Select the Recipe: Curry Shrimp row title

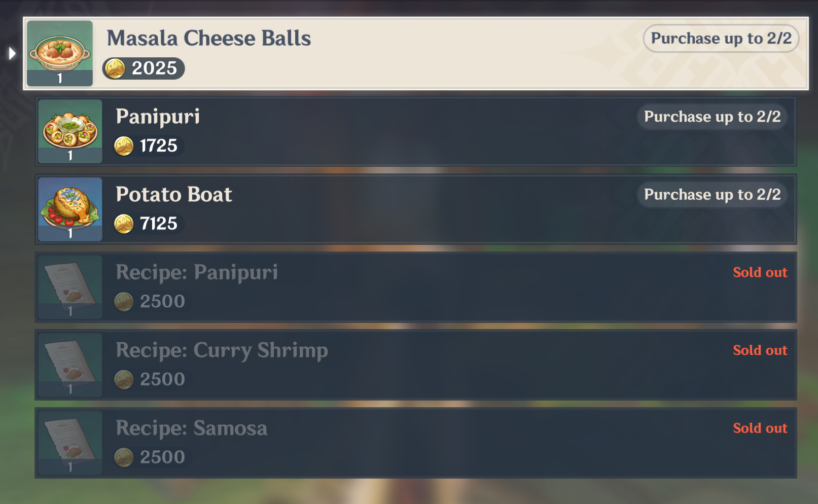222,350
